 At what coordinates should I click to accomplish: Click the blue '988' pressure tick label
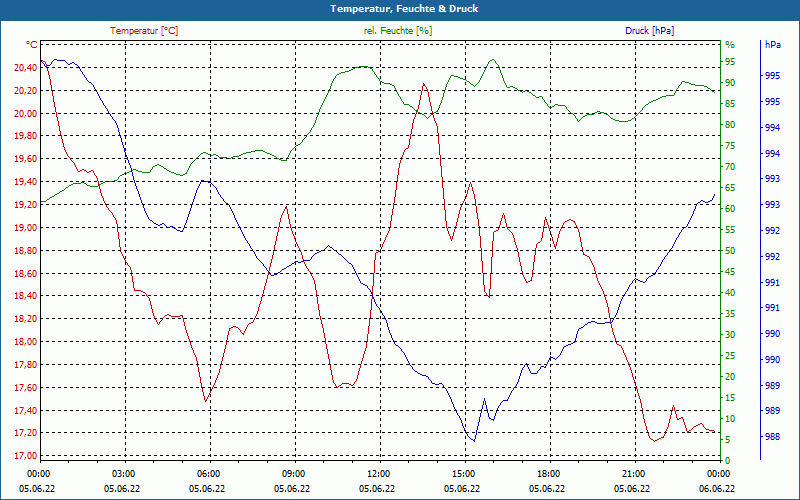click(x=772, y=437)
